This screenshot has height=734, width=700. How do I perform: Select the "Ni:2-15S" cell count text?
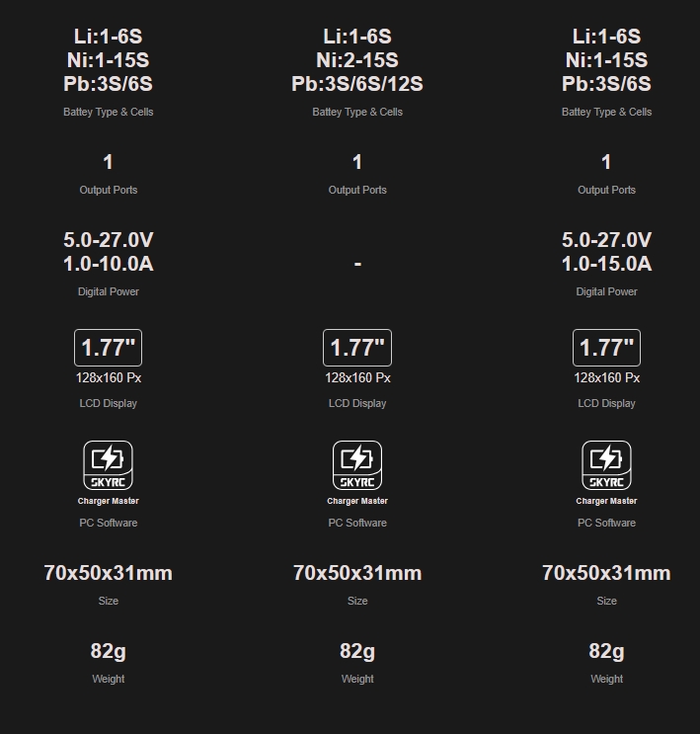(x=357, y=60)
